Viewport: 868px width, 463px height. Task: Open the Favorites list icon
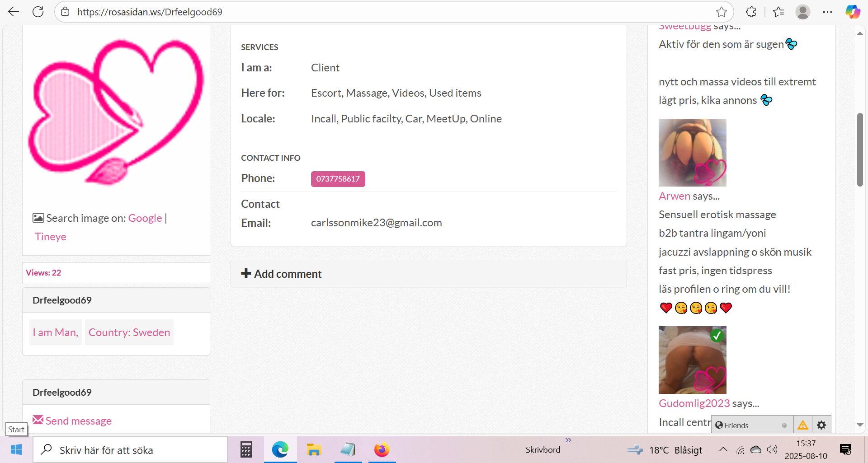pos(778,12)
